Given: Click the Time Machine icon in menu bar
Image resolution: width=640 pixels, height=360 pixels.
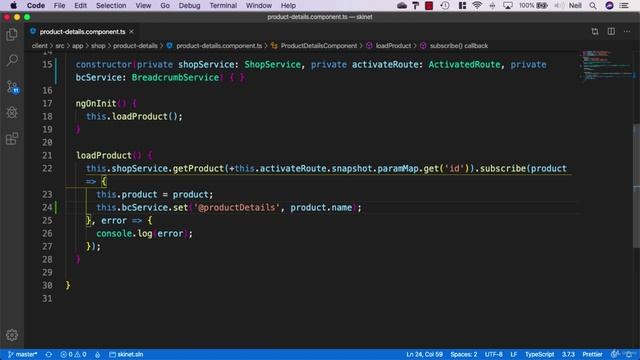Looking at the screenshot, I should click(445, 5).
